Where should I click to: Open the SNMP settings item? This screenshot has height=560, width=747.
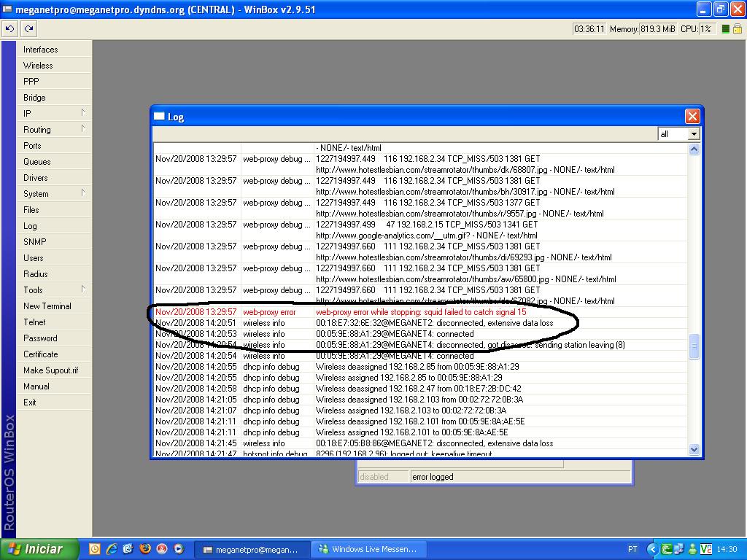[54, 242]
